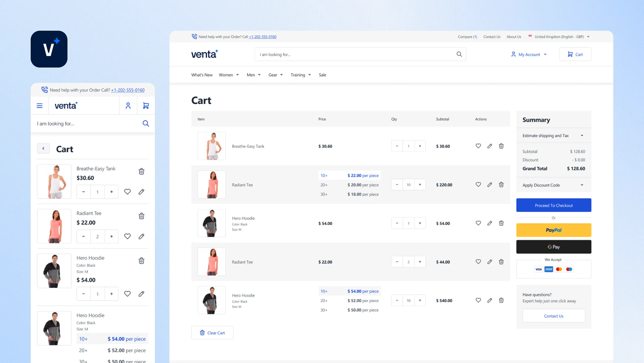Image resolution: width=644 pixels, height=363 pixels.
Task: Go back with mobile Cart arrow
Action: (43, 148)
